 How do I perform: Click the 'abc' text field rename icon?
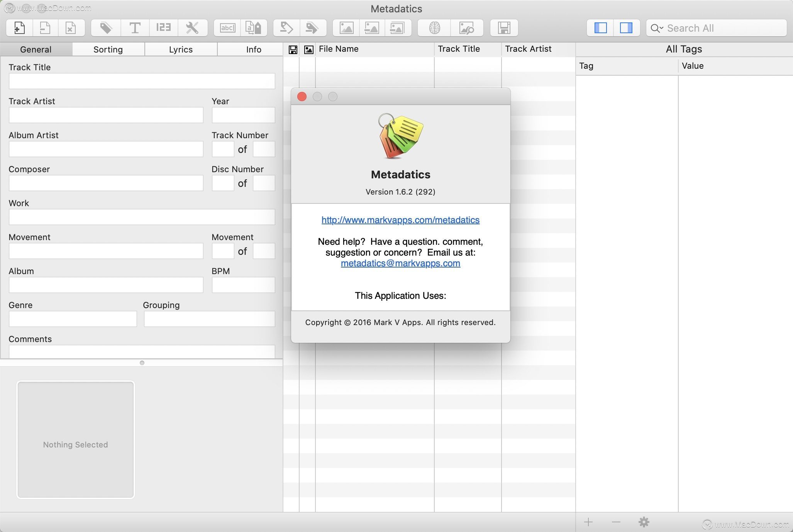[227, 28]
